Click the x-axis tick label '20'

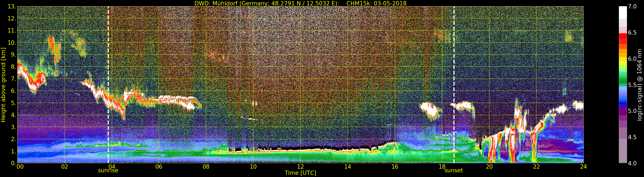pos(489,167)
